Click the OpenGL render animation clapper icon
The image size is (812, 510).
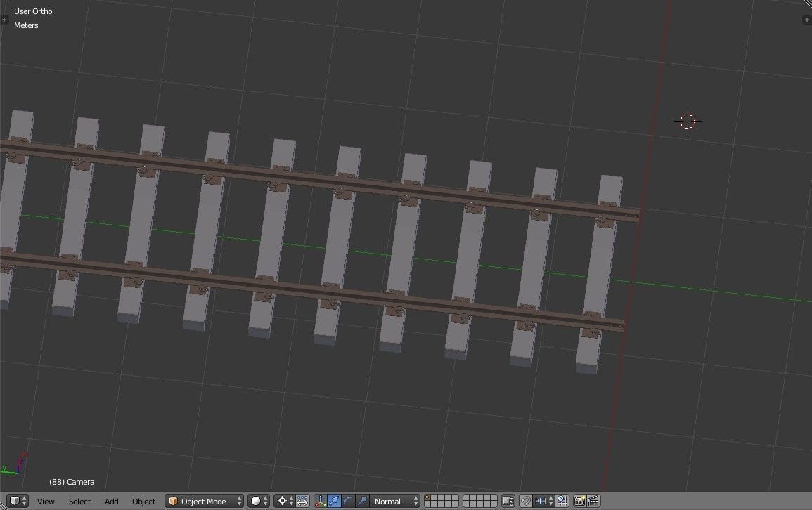tap(593, 501)
